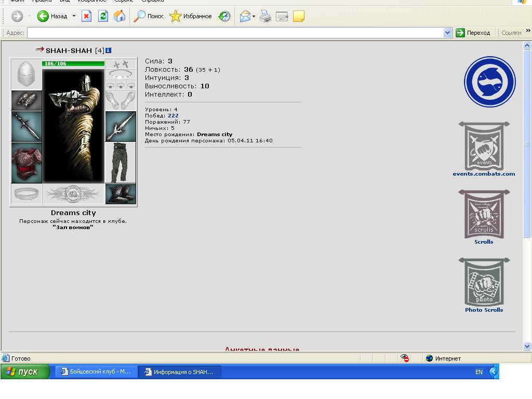Select the necklace equipment slot
Screen dimensions: 532x399
click(x=121, y=74)
